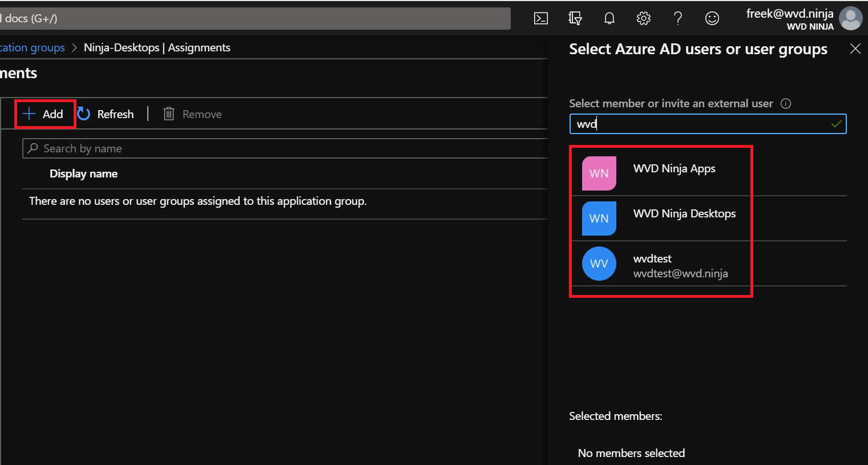Click the Remove button

click(192, 114)
